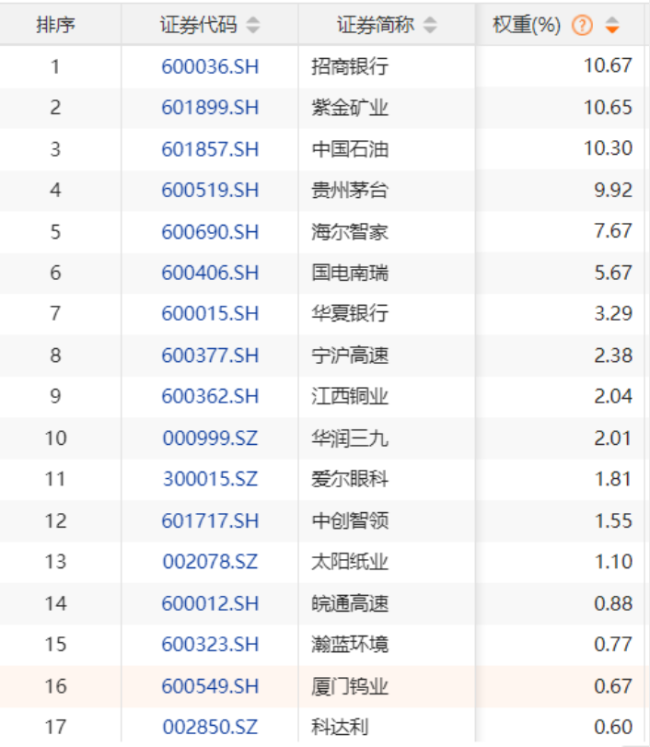Click the weight value 10.30
Image resolution: width=650 pixels, height=747 pixels.
608,148
